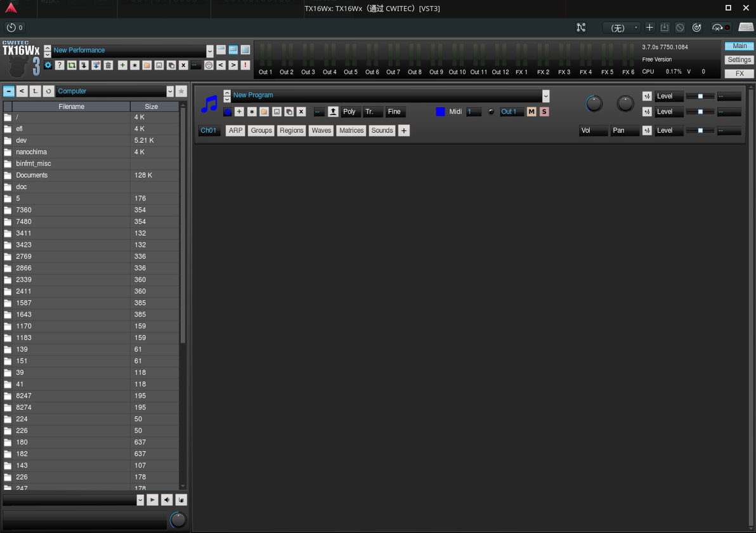Open the New Performance dropdown arrow
This screenshot has width=756, height=533.
210,50
